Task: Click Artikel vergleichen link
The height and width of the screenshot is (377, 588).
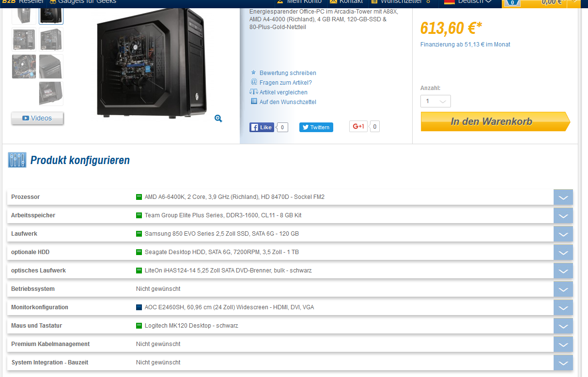Action: [283, 92]
